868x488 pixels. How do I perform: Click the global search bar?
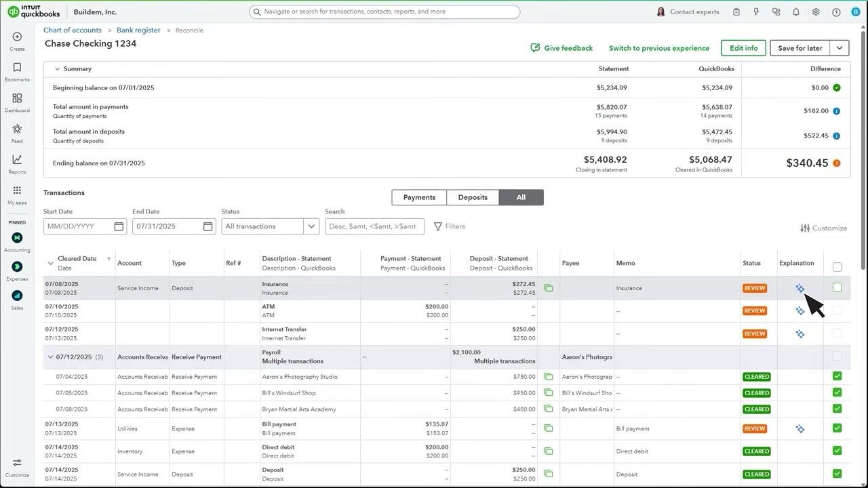coord(384,12)
